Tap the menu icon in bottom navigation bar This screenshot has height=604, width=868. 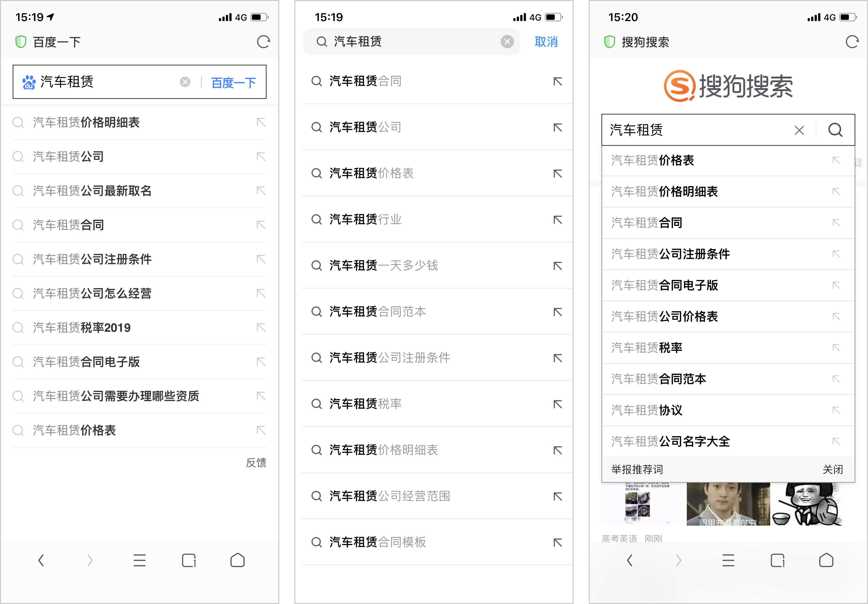(139, 561)
